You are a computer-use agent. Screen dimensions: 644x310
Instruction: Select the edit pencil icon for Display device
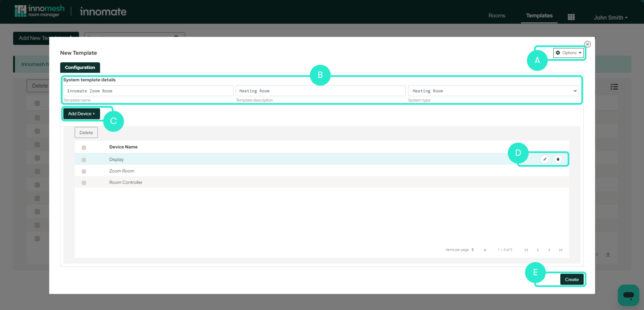545,159
